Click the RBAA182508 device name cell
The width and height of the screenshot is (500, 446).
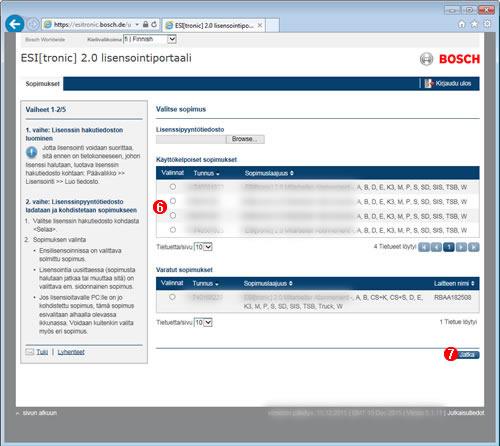[452, 297]
